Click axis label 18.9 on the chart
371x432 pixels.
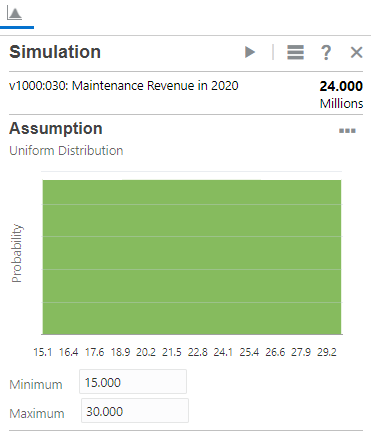[120, 352]
